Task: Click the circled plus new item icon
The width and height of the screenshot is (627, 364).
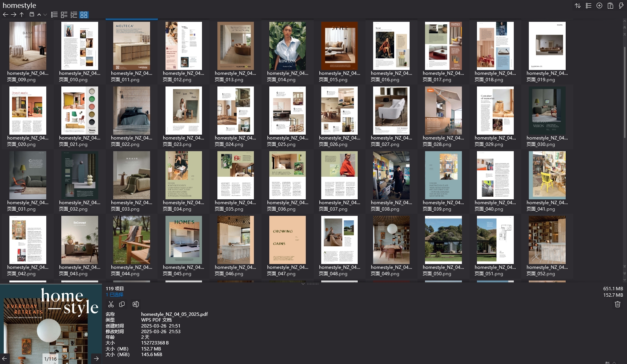Action: tap(600, 6)
